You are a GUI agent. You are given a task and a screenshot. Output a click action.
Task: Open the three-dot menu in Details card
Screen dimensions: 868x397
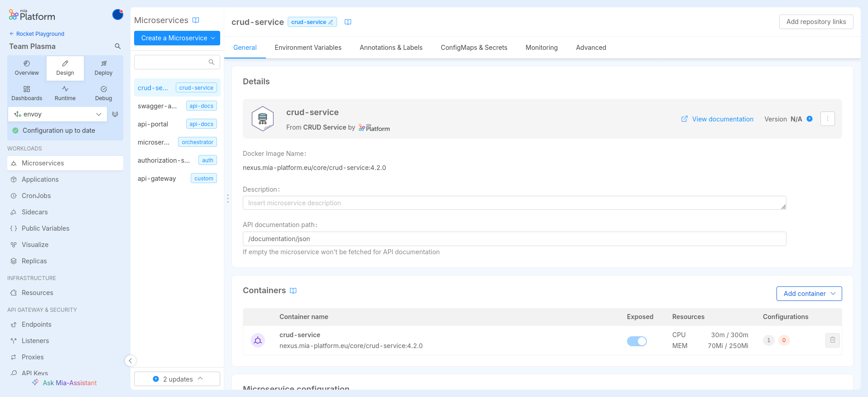pos(827,119)
